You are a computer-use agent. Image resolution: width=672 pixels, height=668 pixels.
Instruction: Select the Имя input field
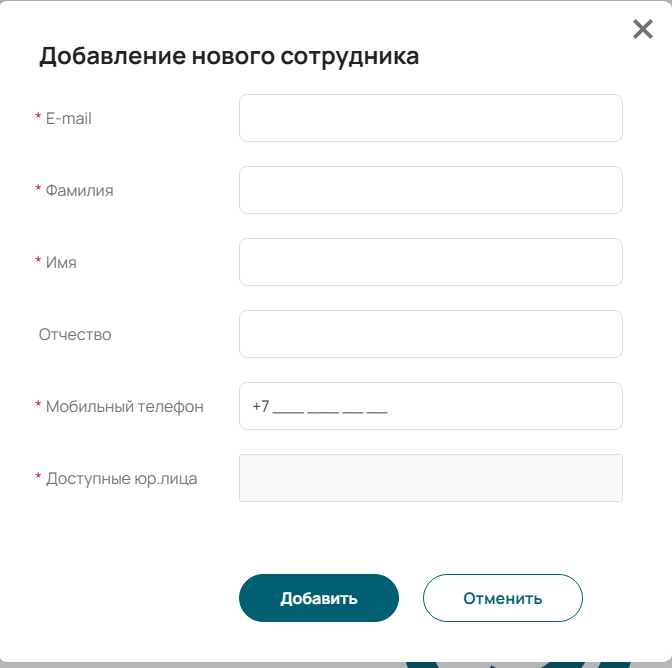431,262
